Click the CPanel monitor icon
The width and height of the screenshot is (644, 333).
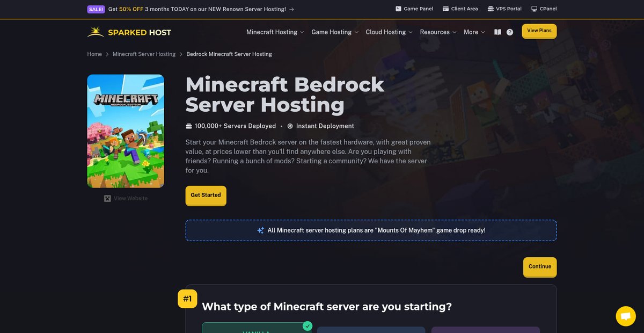click(x=534, y=9)
